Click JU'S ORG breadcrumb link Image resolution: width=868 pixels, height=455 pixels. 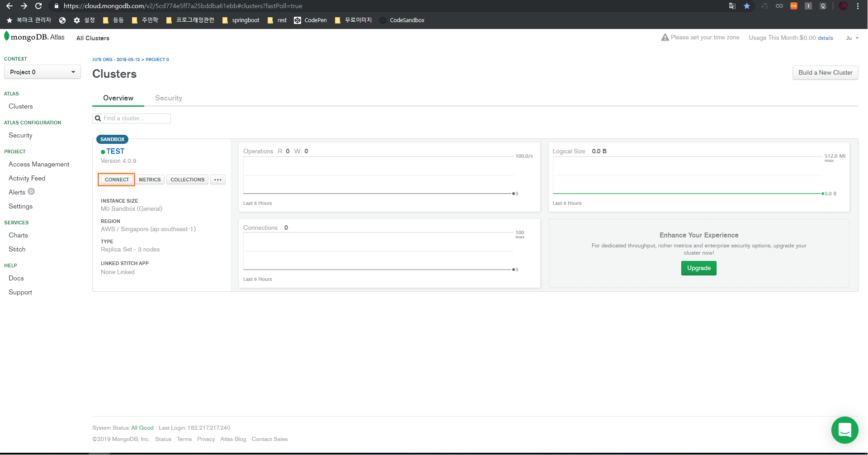[116, 60]
